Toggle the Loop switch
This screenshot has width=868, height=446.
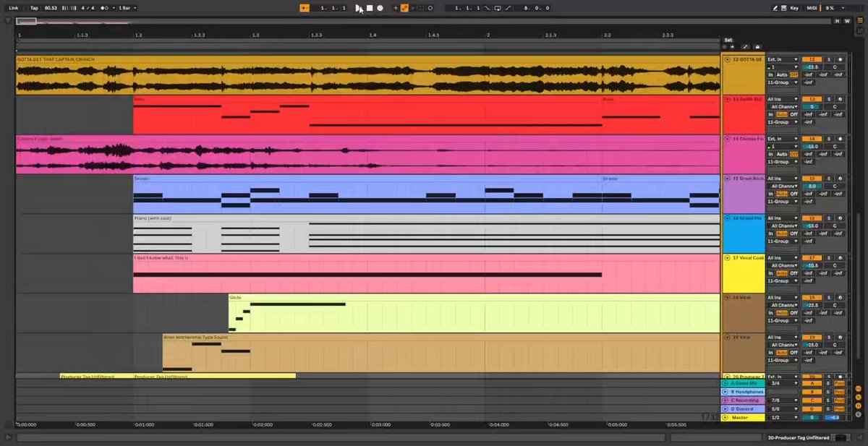pyautogui.click(x=497, y=8)
